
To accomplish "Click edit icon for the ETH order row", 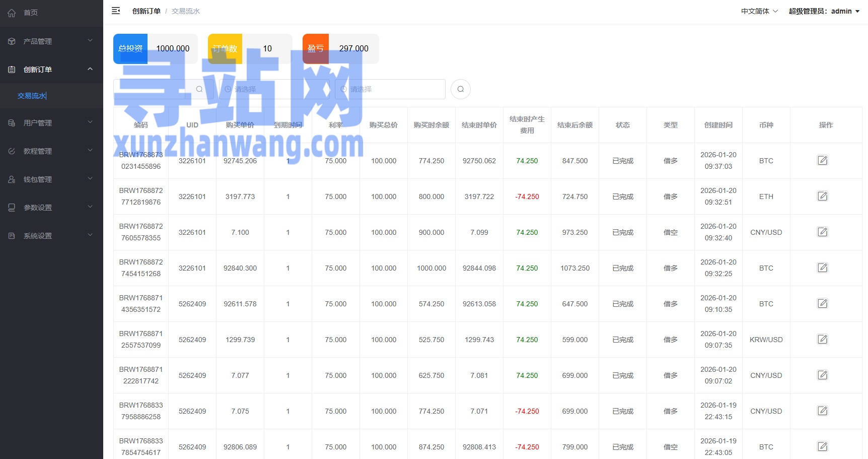I will (822, 196).
